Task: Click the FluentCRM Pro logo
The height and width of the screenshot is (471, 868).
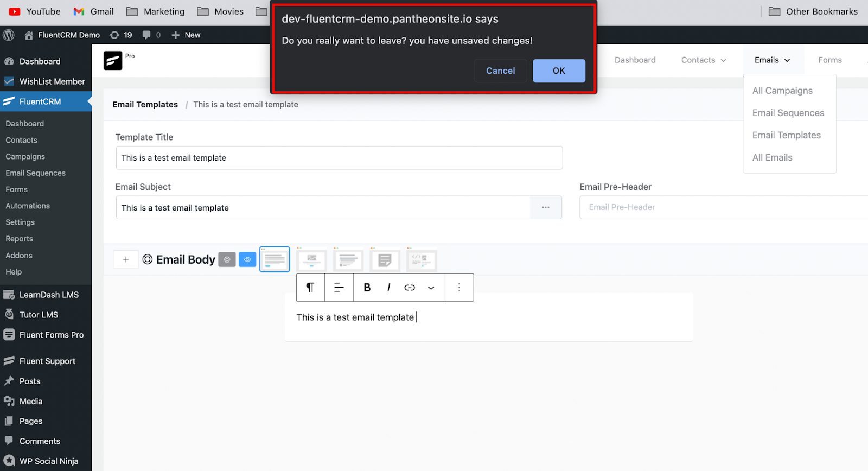Action: (x=113, y=60)
